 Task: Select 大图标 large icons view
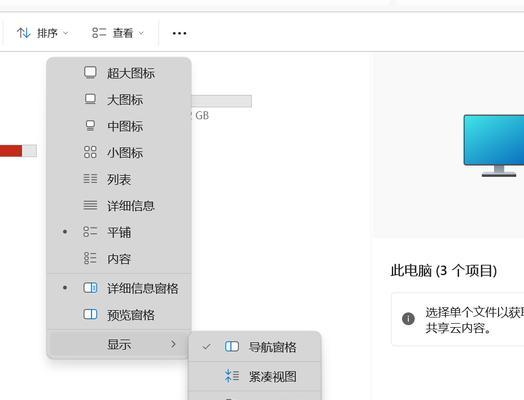click(119, 99)
